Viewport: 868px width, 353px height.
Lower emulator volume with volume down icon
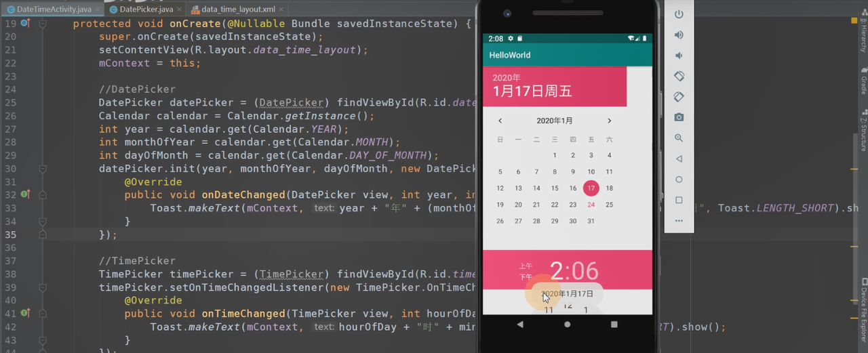[x=679, y=56]
